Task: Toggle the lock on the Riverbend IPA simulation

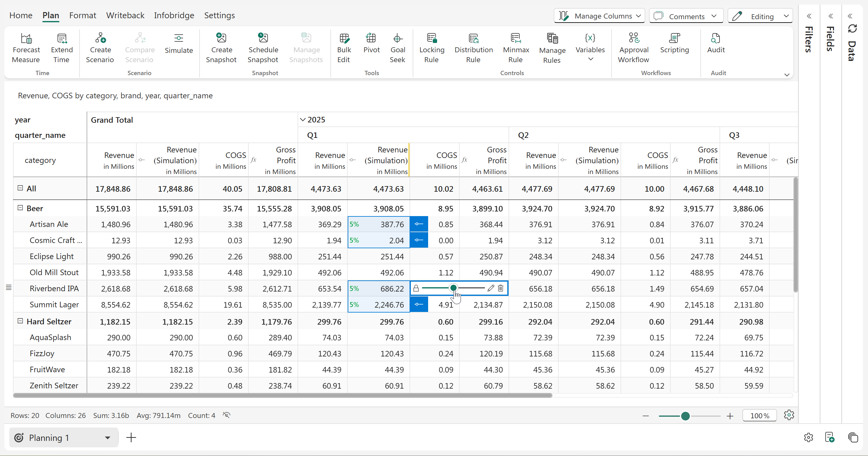Action: pos(416,288)
